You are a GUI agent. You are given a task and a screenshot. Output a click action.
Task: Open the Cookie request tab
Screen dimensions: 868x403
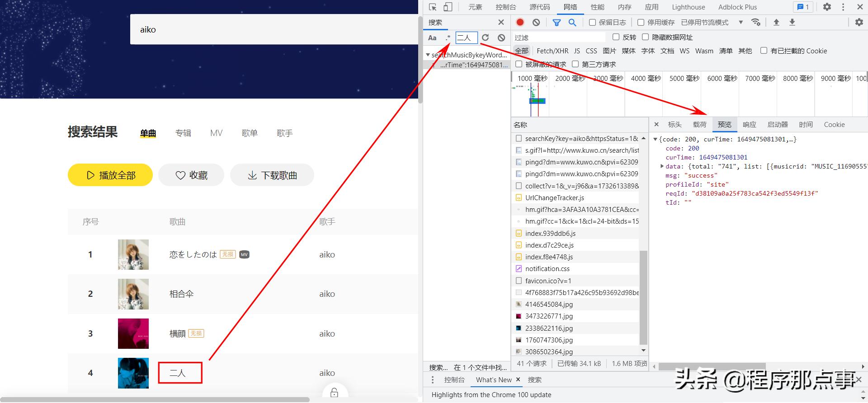click(x=834, y=124)
